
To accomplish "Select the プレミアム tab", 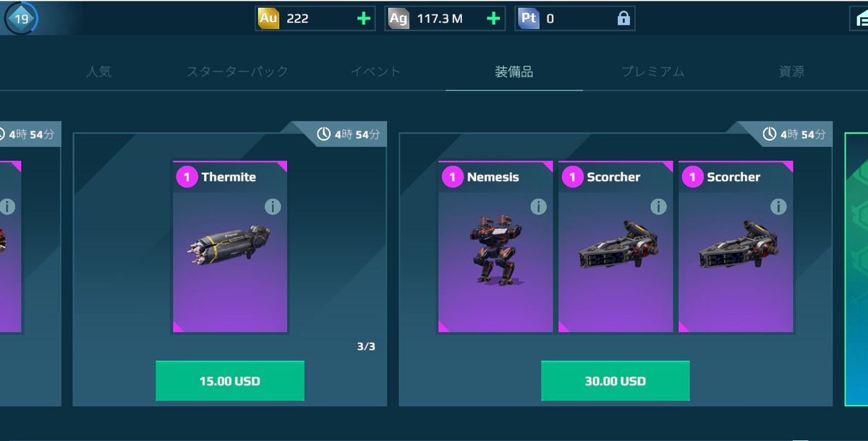I will point(653,72).
